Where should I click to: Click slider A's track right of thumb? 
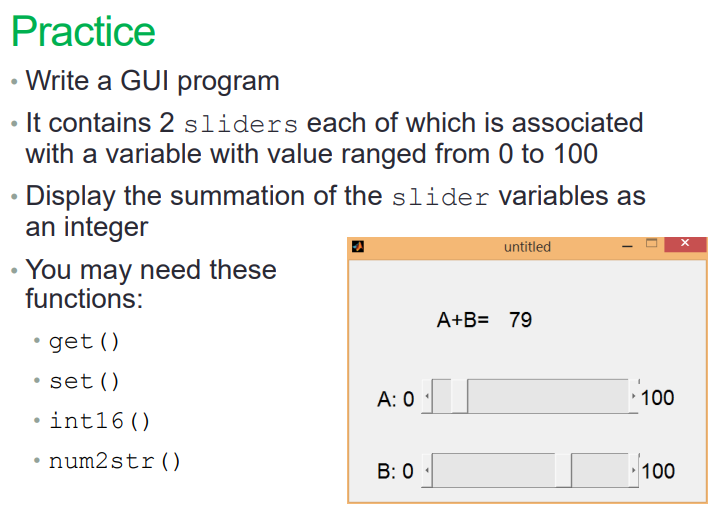click(x=548, y=396)
